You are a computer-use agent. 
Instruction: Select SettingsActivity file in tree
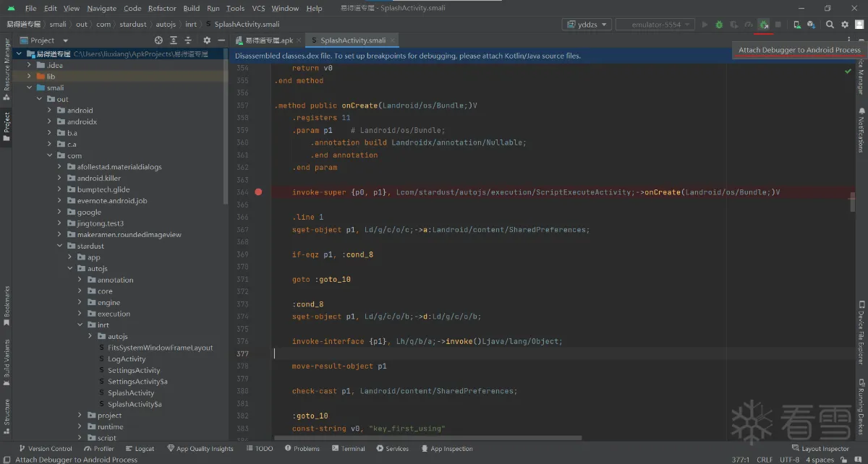pos(134,371)
